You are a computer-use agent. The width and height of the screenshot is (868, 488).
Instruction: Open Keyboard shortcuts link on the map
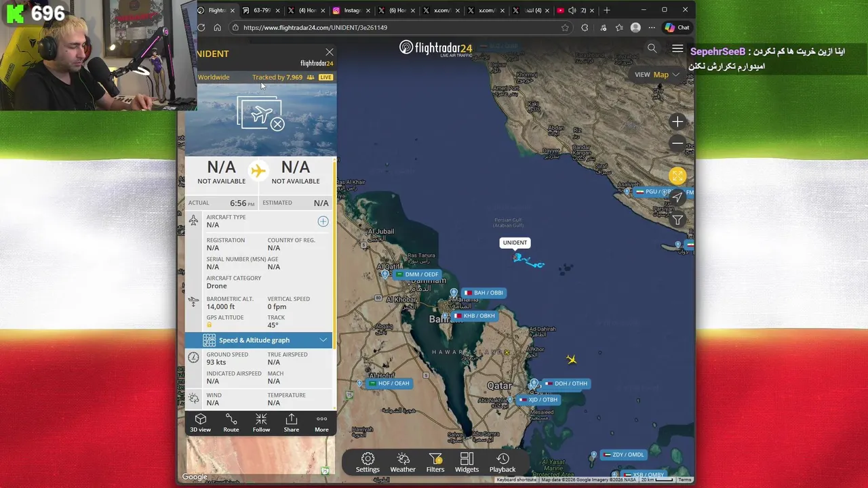pos(517,480)
